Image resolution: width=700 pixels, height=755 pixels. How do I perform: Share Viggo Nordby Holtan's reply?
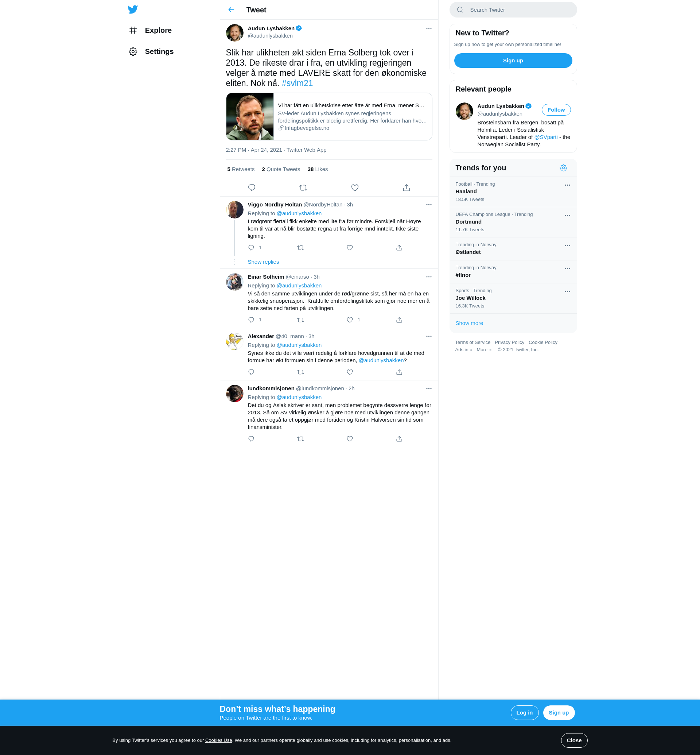[399, 248]
